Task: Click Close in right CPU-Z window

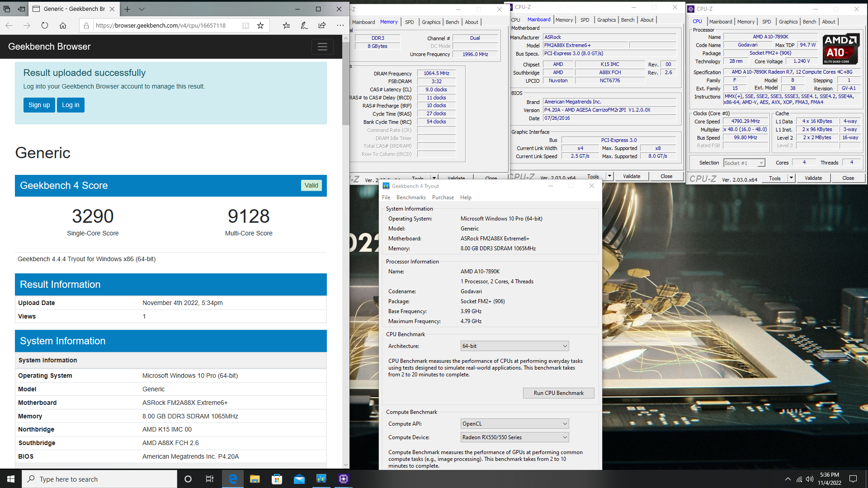Action: pyautogui.click(x=848, y=178)
